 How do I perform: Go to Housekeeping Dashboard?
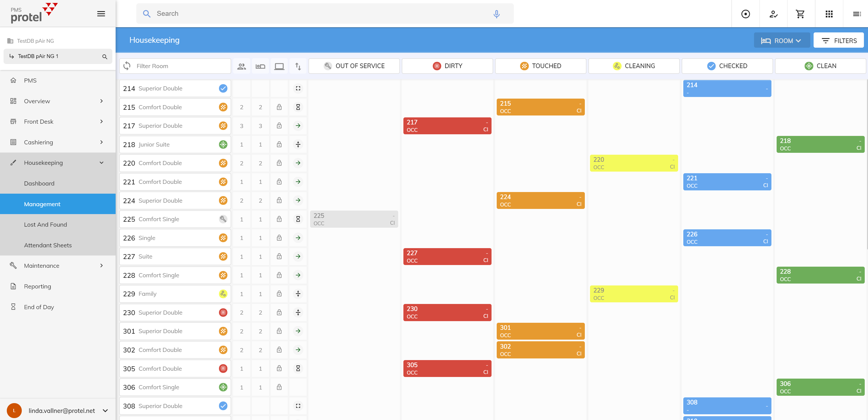[39, 184]
